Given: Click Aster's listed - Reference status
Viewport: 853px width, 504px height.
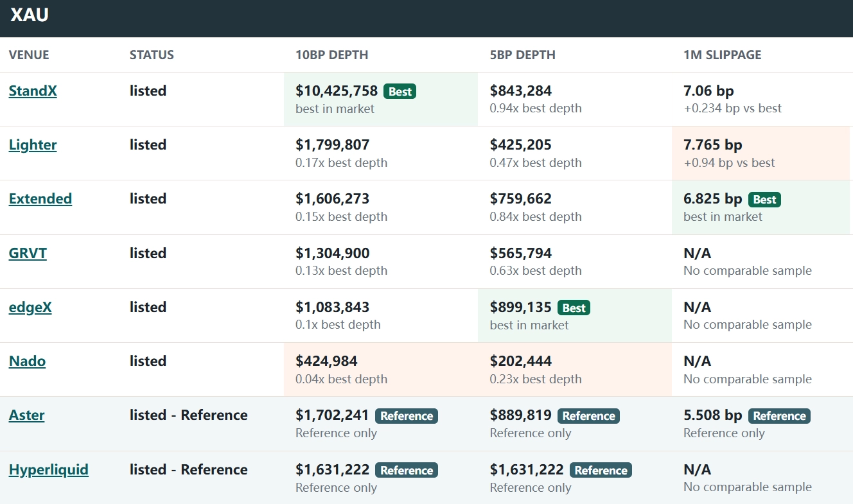Looking at the screenshot, I should point(189,415).
